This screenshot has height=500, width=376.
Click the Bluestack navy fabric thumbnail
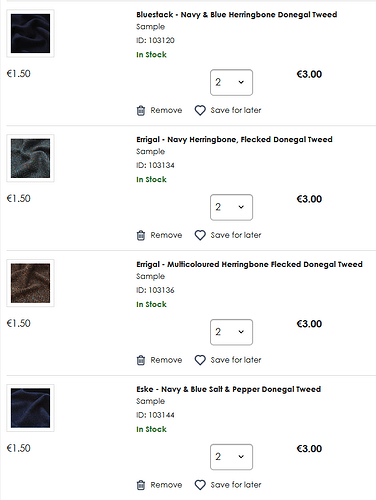30,33
